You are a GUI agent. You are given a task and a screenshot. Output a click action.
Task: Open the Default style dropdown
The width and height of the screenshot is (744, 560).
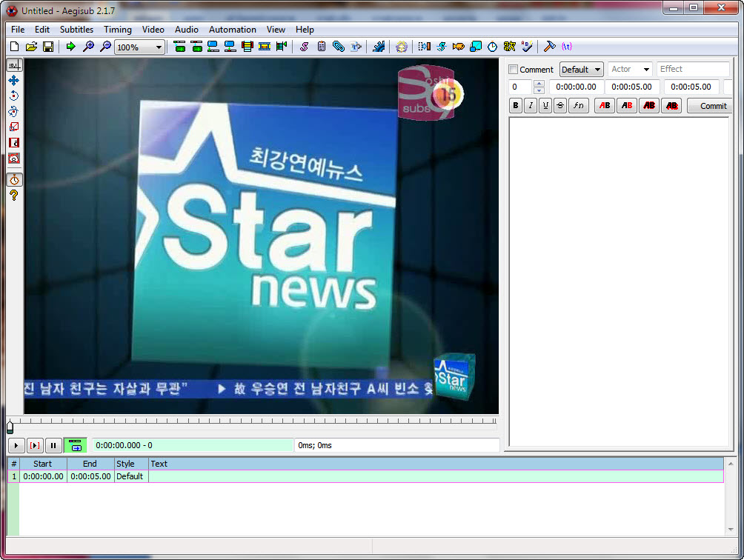581,69
